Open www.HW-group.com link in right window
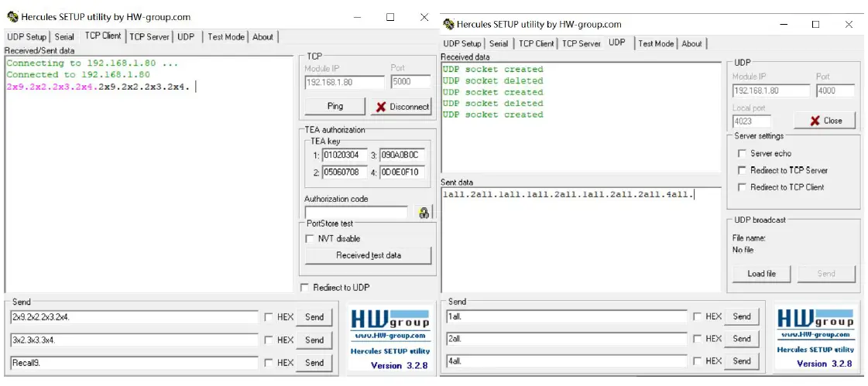Viewport: 868px width, 386px height. [x=815, y=335]
